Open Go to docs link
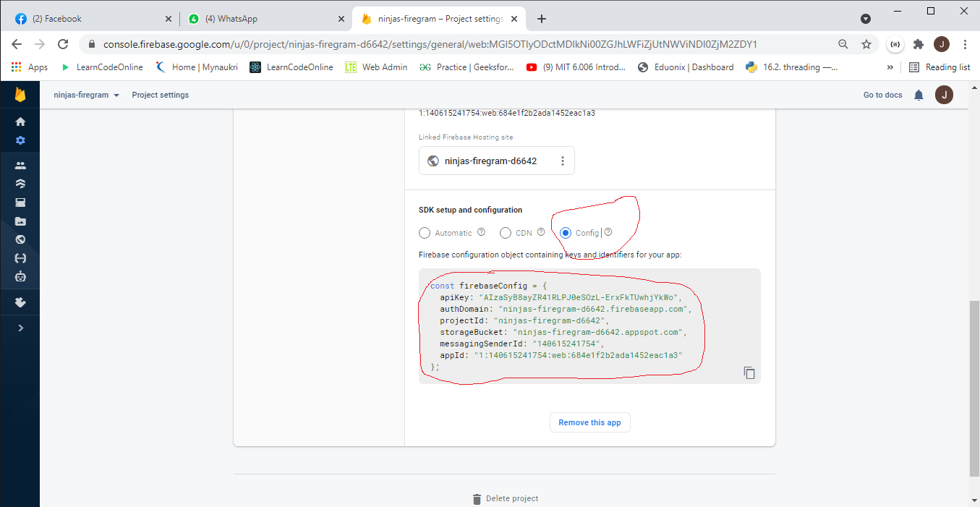Viewport: 980px width, 507px height. (x=883, y=95)
